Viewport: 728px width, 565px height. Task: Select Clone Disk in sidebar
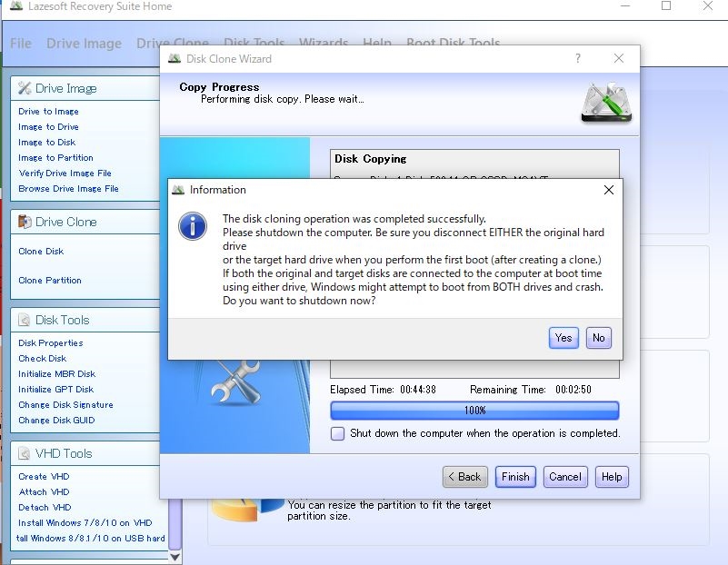[x=41, y=252]
